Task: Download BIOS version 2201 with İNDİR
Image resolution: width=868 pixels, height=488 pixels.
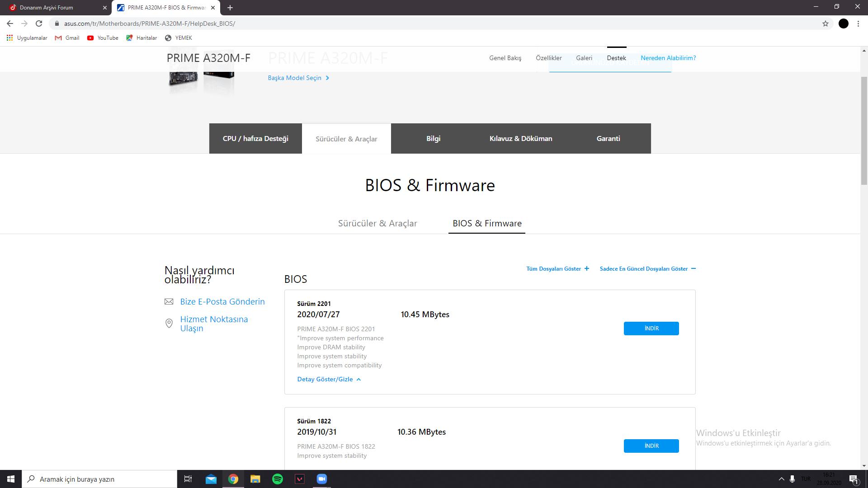Action: tap(651, 328)
